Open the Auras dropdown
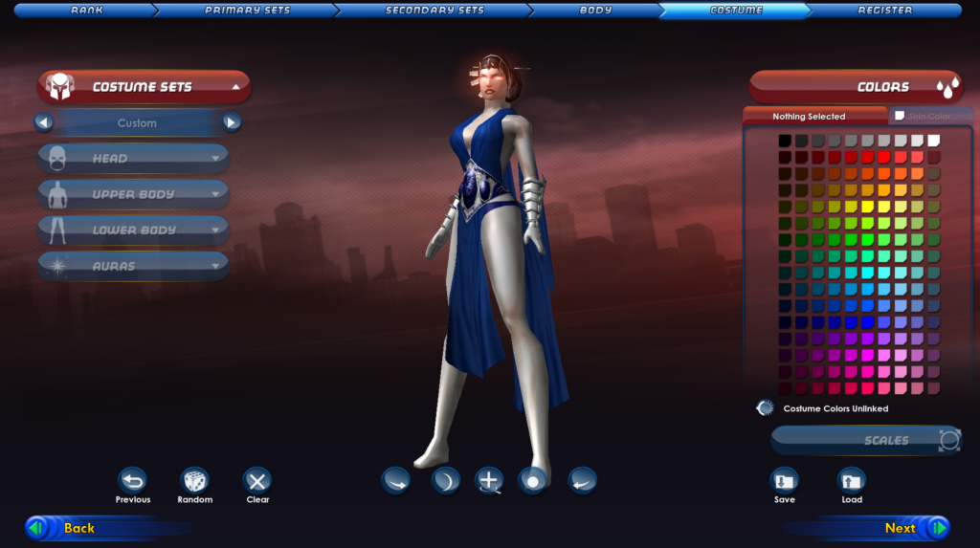Viewport: 980px width, 548px height. pyautogui.click(x=134, y=266)
